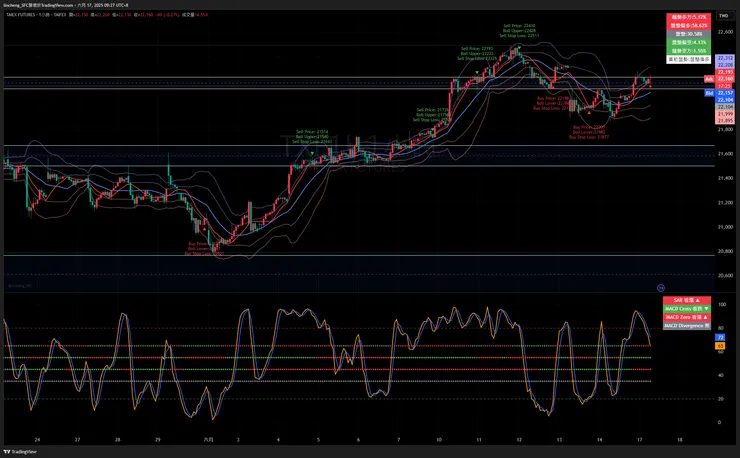This screenshot has width=740, height=458.
Task: Click the orange 65 oscillator value label
Action: (x=720, y=346)
